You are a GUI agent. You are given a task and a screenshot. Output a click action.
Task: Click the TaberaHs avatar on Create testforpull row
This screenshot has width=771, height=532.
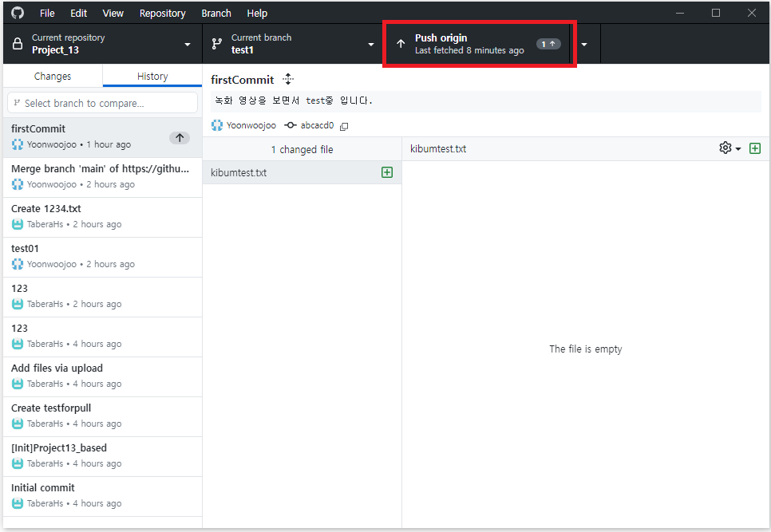[18, 424]
